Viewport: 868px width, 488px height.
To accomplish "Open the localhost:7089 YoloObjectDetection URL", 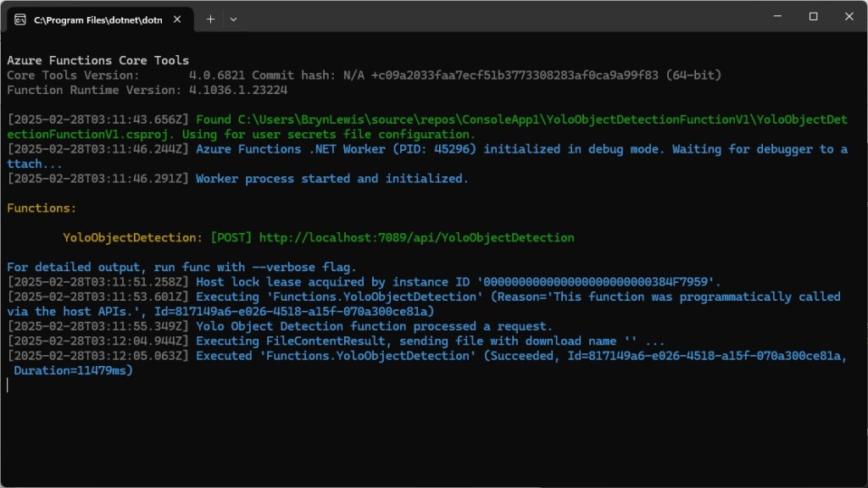I will pos(416,238).
